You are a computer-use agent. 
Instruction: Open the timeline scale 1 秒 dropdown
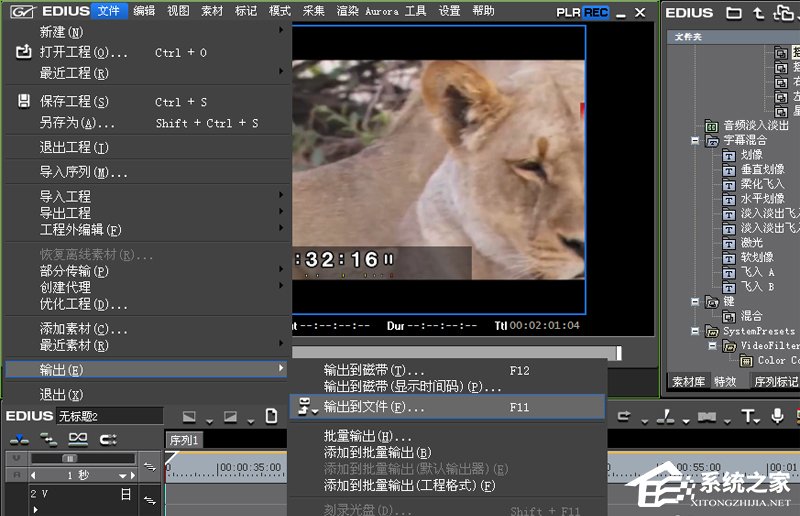[125, 476]
